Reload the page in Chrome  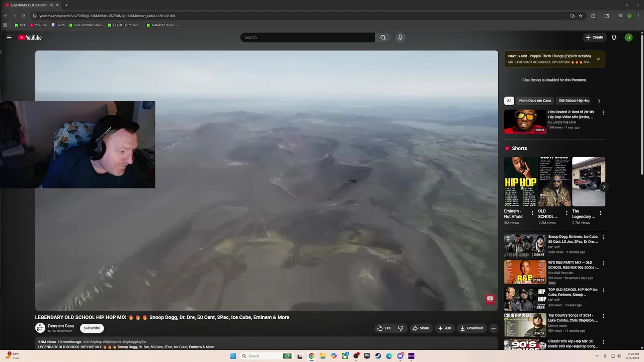point(23,16)
